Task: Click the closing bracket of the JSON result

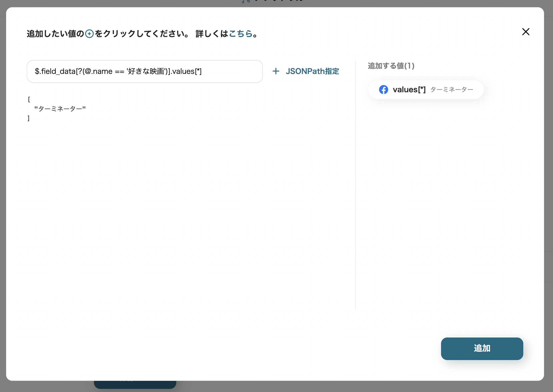Action: [29, 118]
